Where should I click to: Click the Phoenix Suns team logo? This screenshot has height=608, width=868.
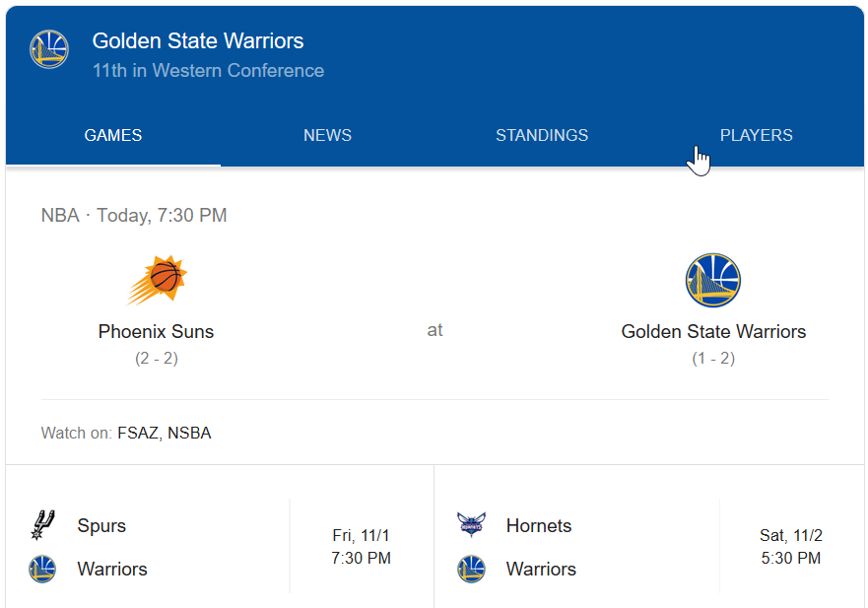click(x=157, y=281)
